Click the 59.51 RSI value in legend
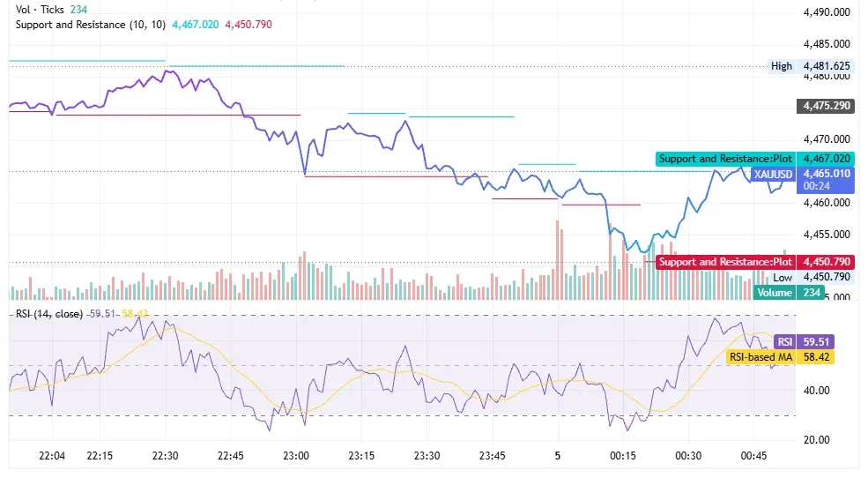The width and height of the screenshot is (868, 478). point(102,314)
